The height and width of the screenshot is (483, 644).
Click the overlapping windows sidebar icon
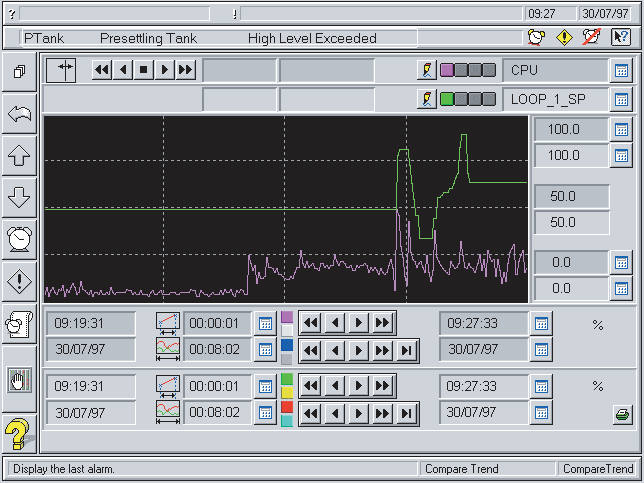click(19, 72)
